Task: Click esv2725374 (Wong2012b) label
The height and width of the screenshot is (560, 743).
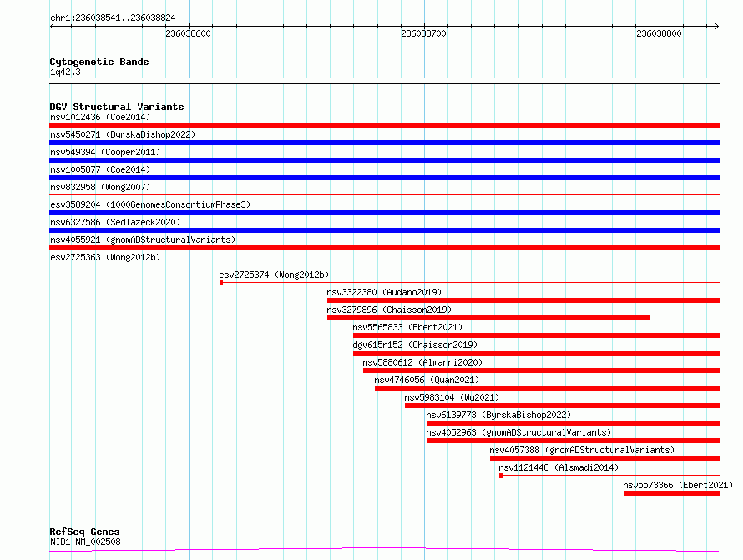Action: pyautogui.click(x=274, y=275)
